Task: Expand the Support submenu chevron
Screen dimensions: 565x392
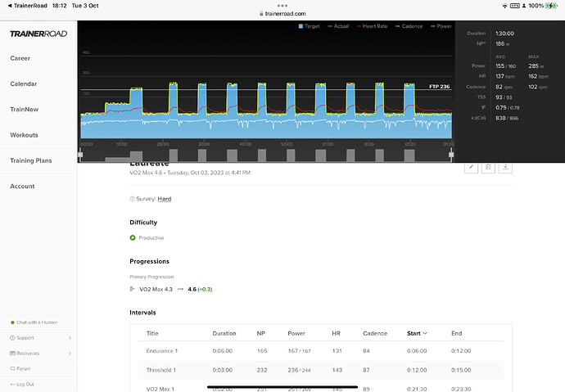Action: [70, 338]
